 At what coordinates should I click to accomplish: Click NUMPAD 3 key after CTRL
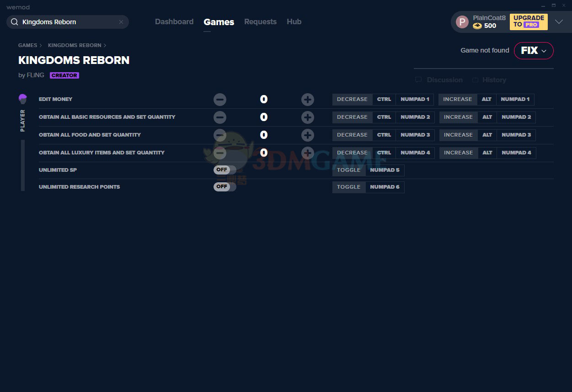415,135
